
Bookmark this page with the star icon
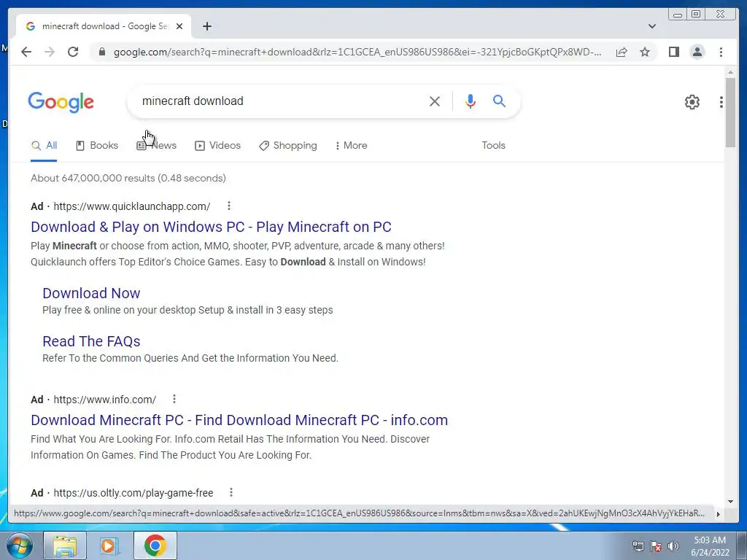point(645,52)
